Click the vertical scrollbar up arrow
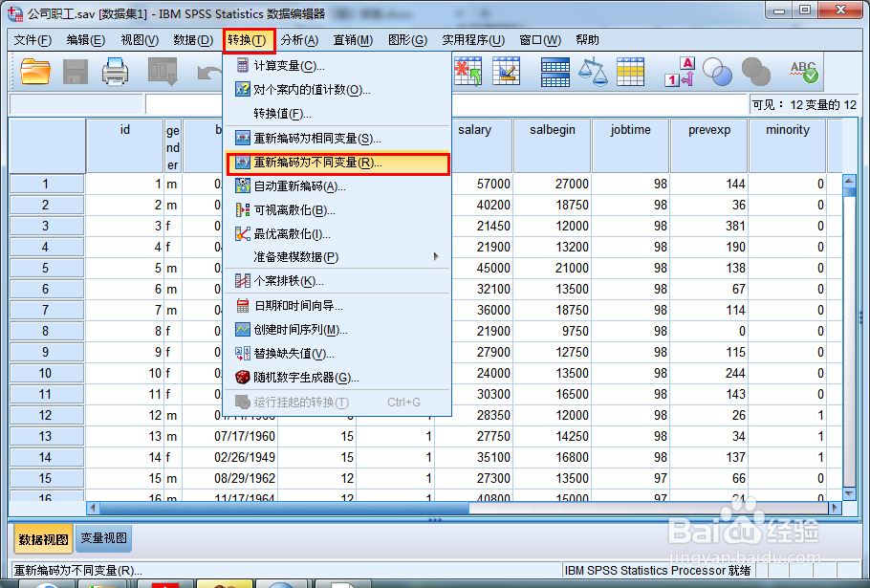 point(849,181)
